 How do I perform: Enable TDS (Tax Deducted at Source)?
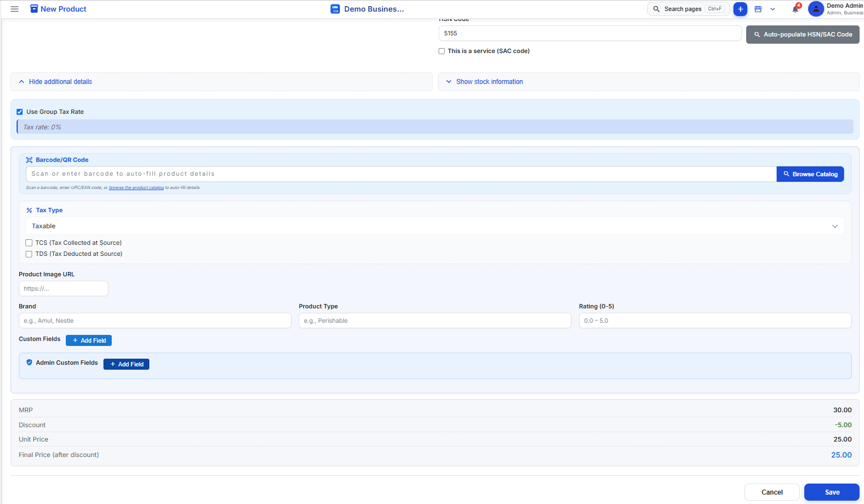(x=29, y=254)
